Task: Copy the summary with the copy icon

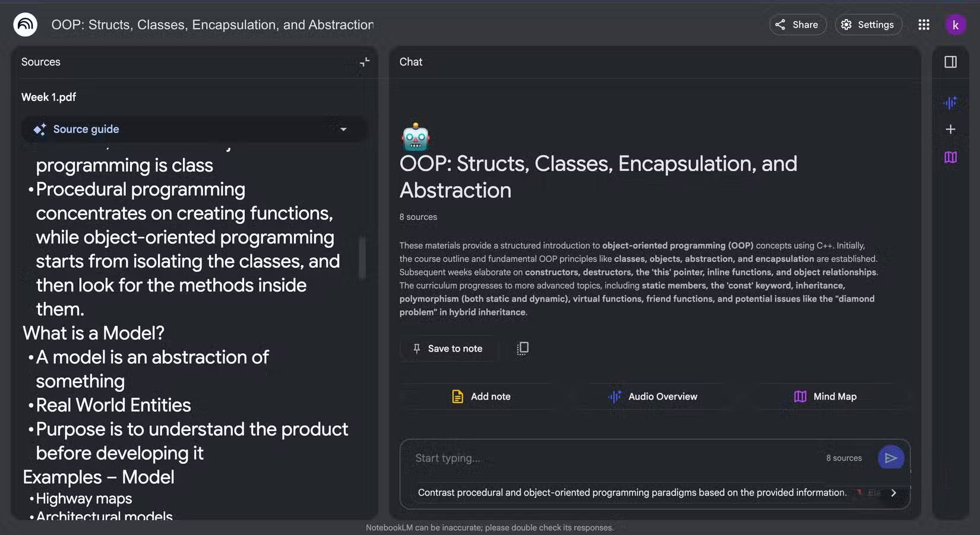Action: pyautogui.click(x=523, y=349)
